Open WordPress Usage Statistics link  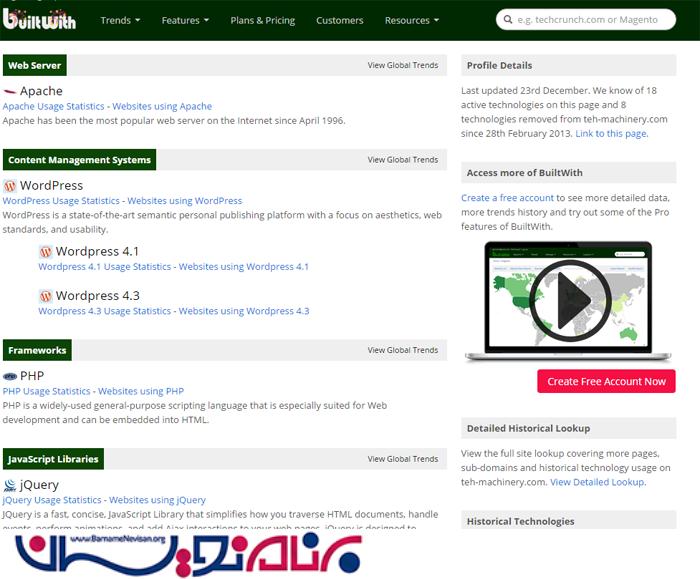click(x=61, y=201)
